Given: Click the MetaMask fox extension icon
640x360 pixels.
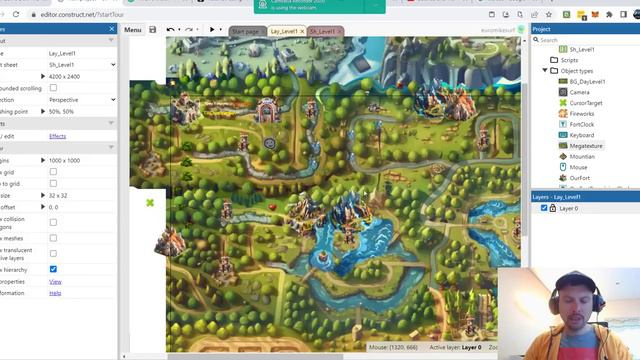Looking at the screenshot, I should (x=596, y=14).
